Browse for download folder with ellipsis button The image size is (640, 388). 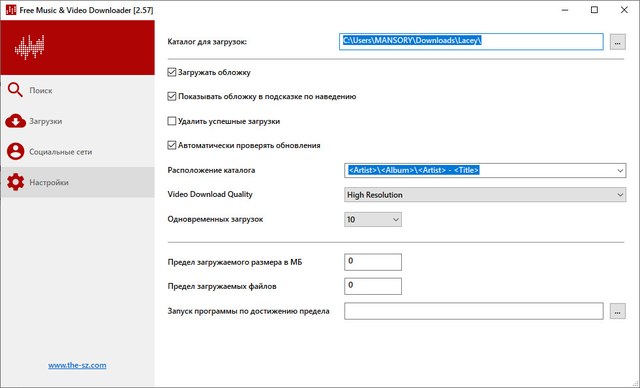coord(618,42)
